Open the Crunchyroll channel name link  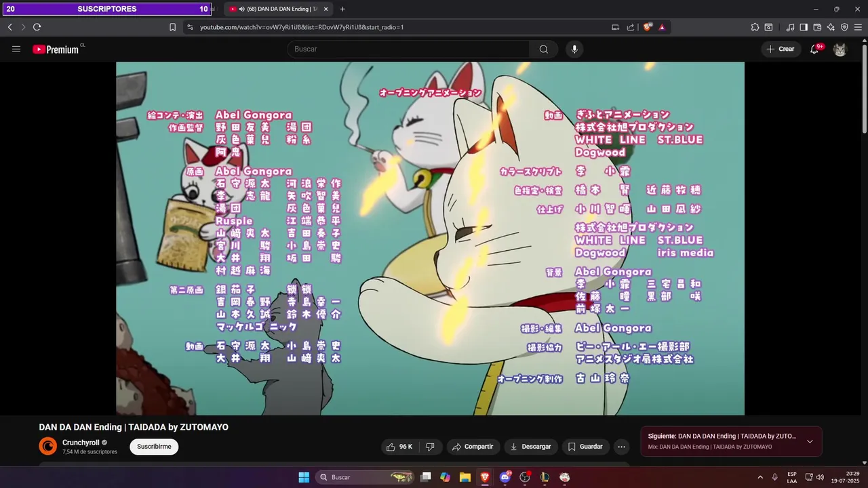click(81, 443)
